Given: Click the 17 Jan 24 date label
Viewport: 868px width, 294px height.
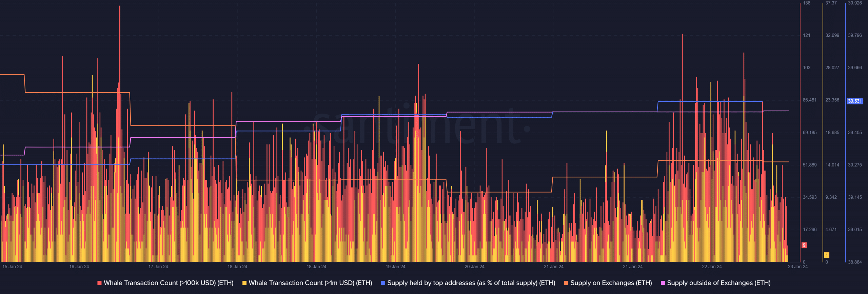Looking at the screenshot, I should pyautogui.click(x=158, y=267).
